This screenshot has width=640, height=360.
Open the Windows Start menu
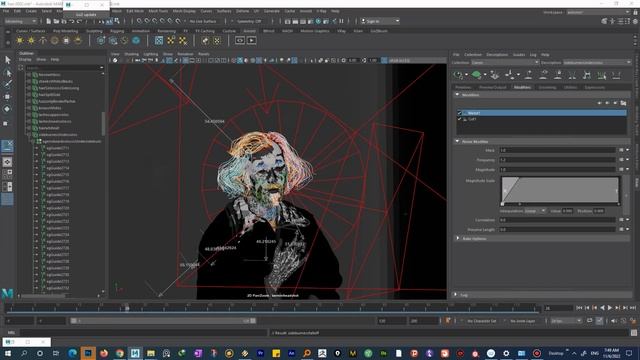8,353
